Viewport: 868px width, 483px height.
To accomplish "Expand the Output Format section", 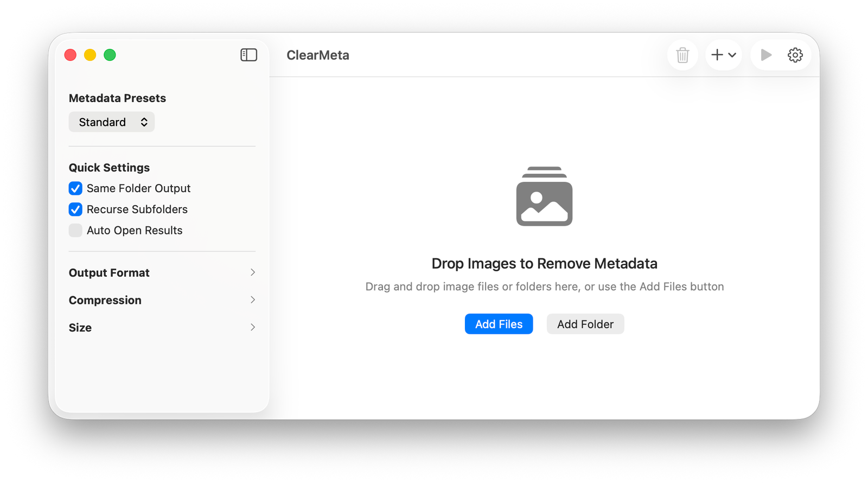I will 162,272.
